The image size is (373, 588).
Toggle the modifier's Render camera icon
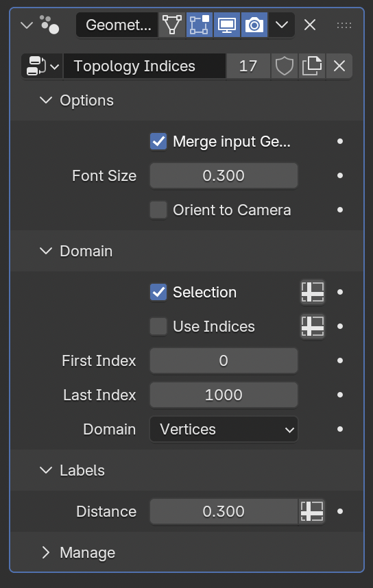[x=254, y=25]
